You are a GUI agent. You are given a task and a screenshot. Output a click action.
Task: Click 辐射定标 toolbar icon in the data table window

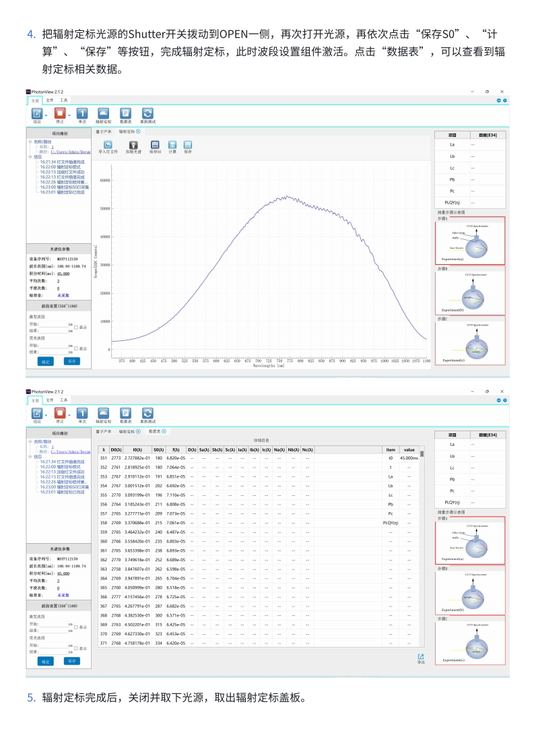103,414
